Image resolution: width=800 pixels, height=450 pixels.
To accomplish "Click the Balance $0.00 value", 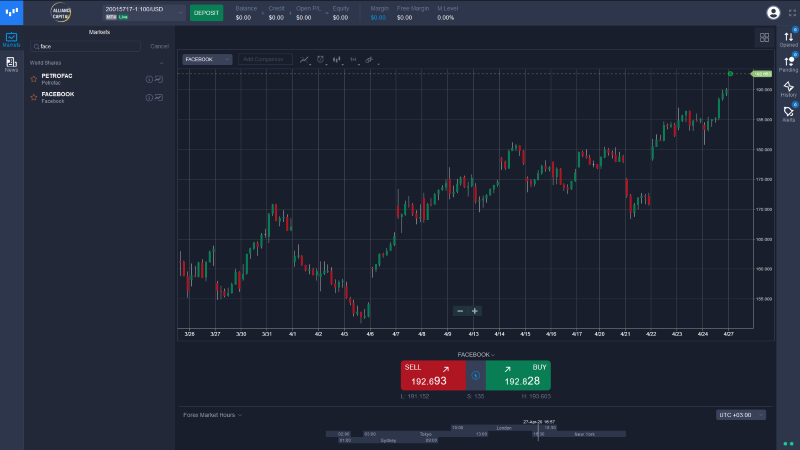I will (x=243, y=17).
